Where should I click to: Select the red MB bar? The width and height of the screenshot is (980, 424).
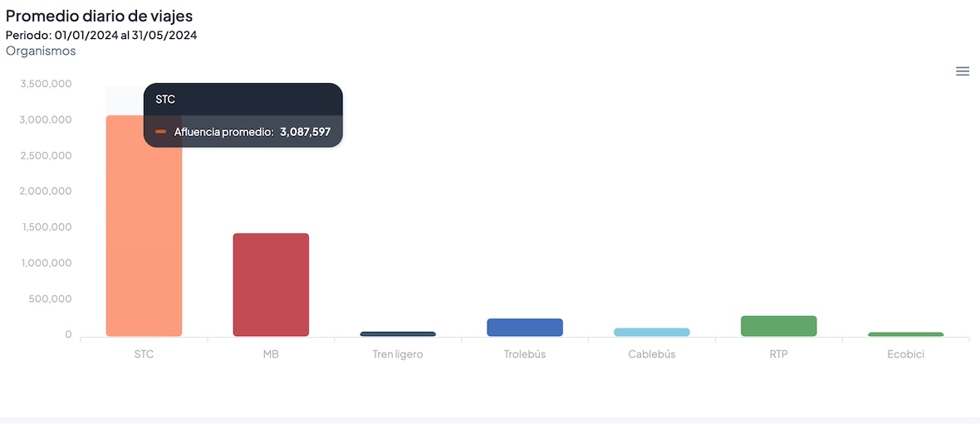(271, 285)
